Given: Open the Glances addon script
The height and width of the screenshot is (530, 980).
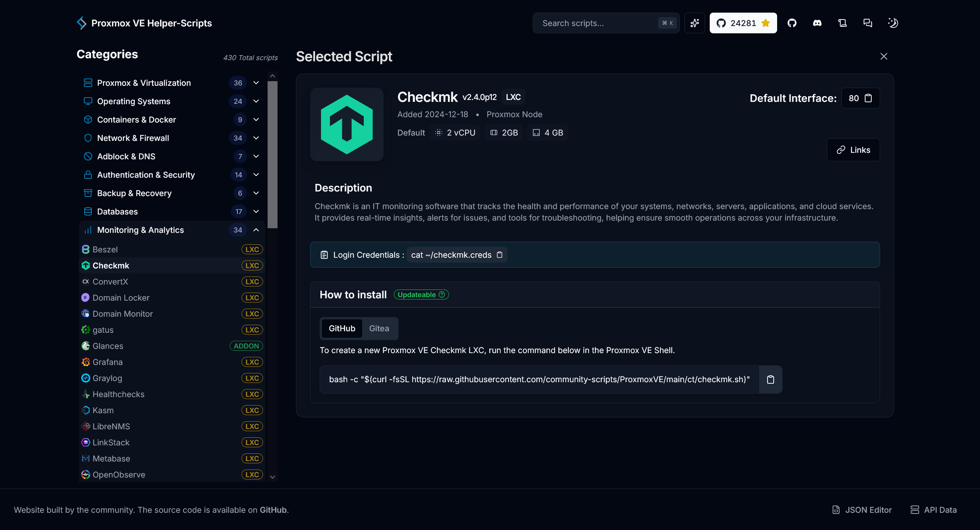Looking at the screenshot, I should point(172,346).
